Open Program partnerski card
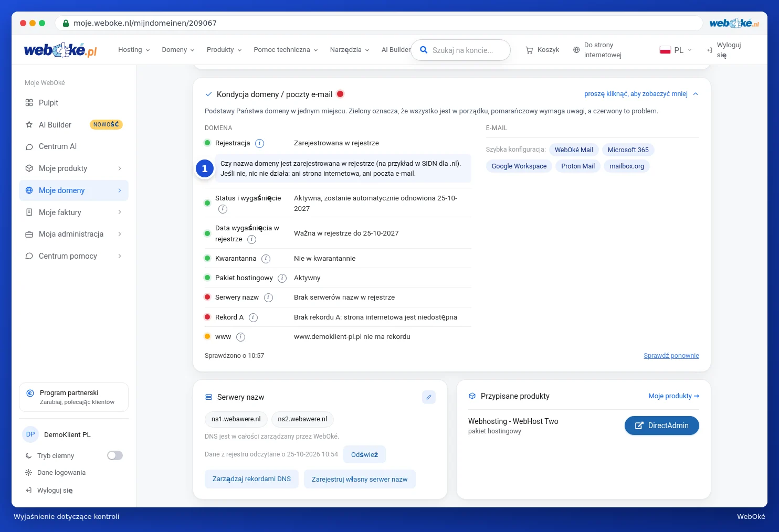 [73, 397]
